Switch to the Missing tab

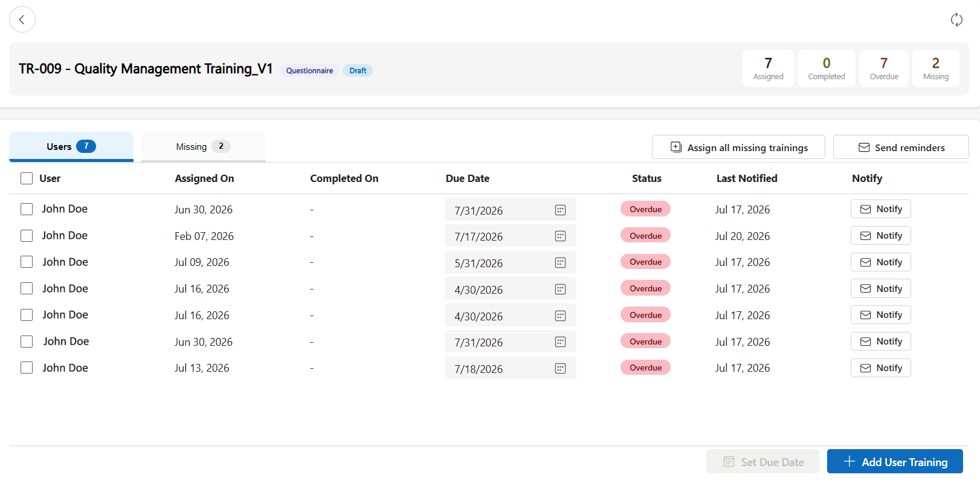[x=204, y=146]
